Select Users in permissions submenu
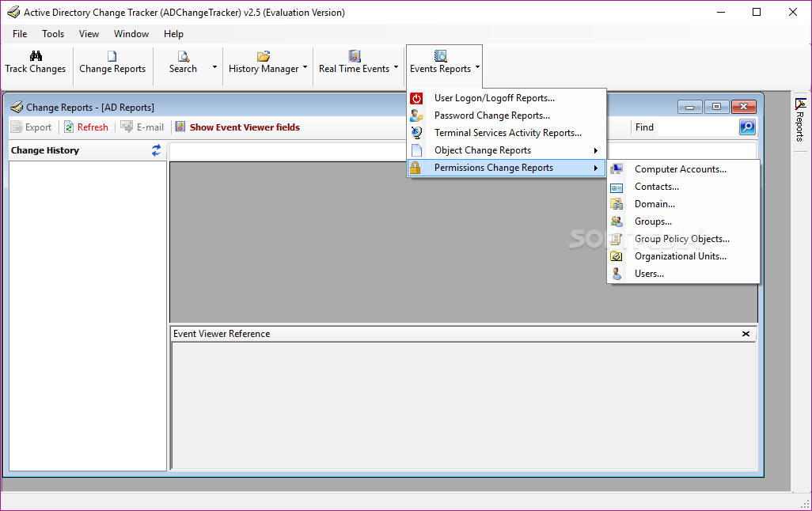The width and height of the screenshot is (812, 511). (x=683, y=274)
